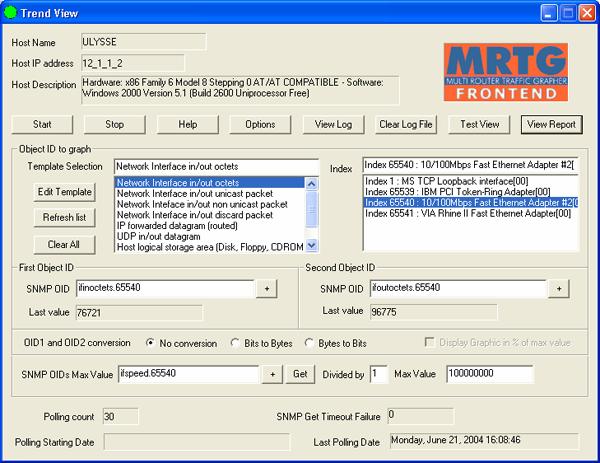Click the green status icon in title bar
The height and width of the screenshot is (463, 600).
[x=12, y=13]
